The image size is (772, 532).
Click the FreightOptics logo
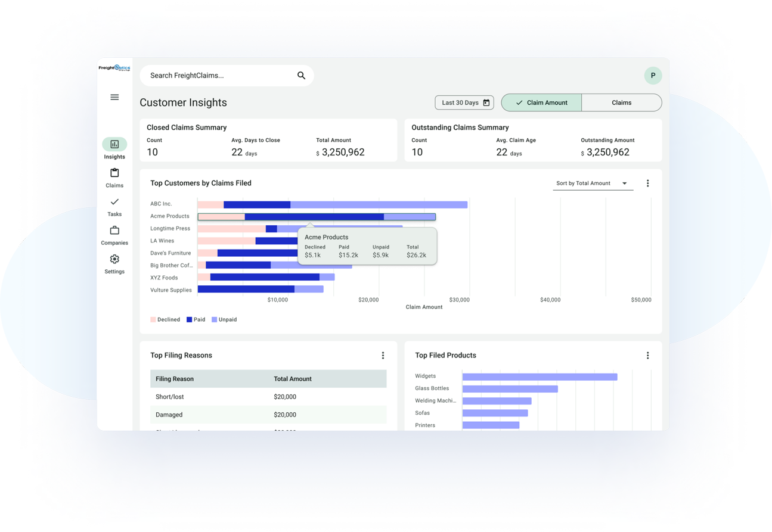tap(114, 68)
